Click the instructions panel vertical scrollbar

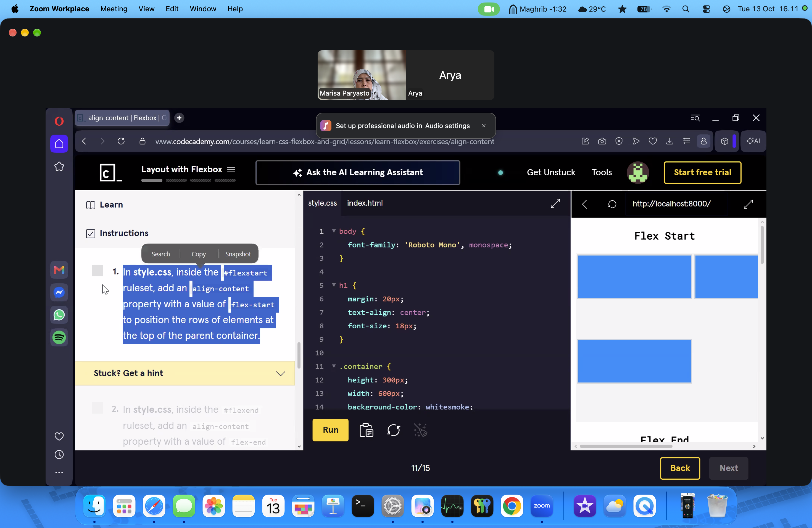pyautogui.click(x=299, y=356)
